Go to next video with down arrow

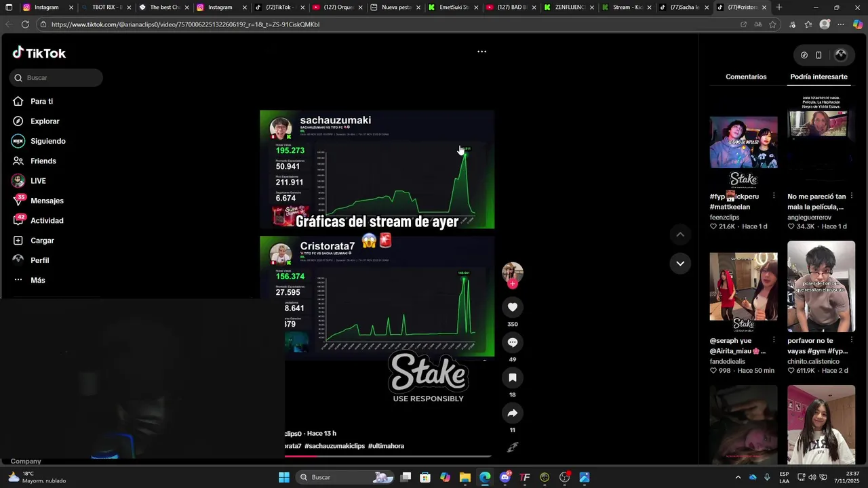pyautogui.click(x=680, y=263)
